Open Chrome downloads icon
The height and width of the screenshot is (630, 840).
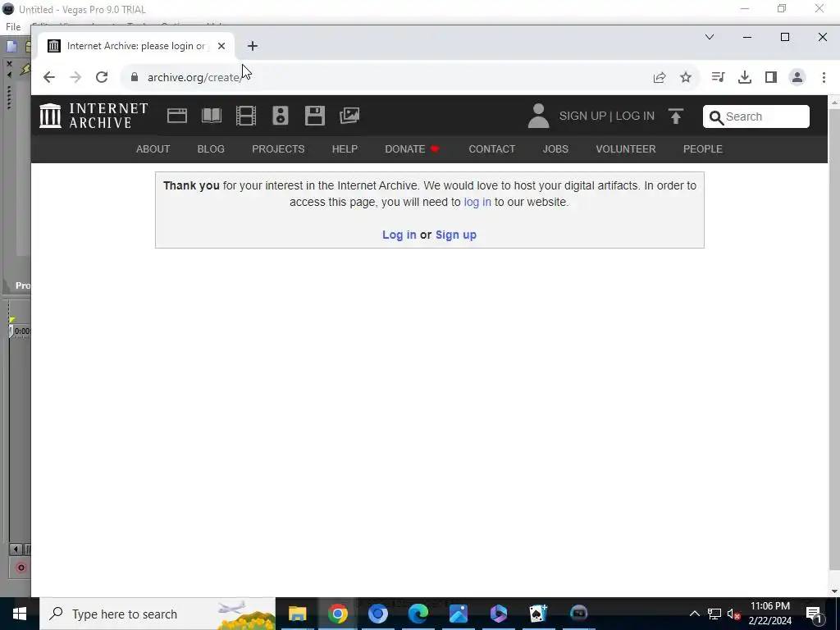[745, 77]
